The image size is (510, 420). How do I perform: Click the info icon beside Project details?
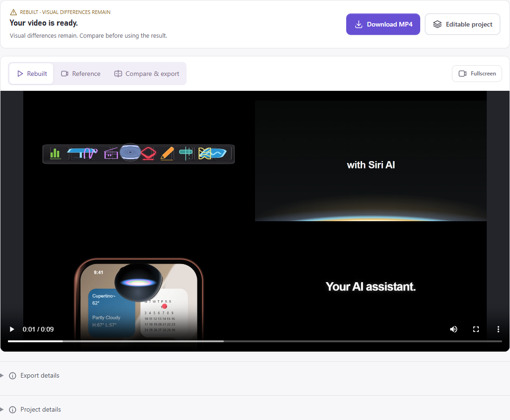(13, 410)
